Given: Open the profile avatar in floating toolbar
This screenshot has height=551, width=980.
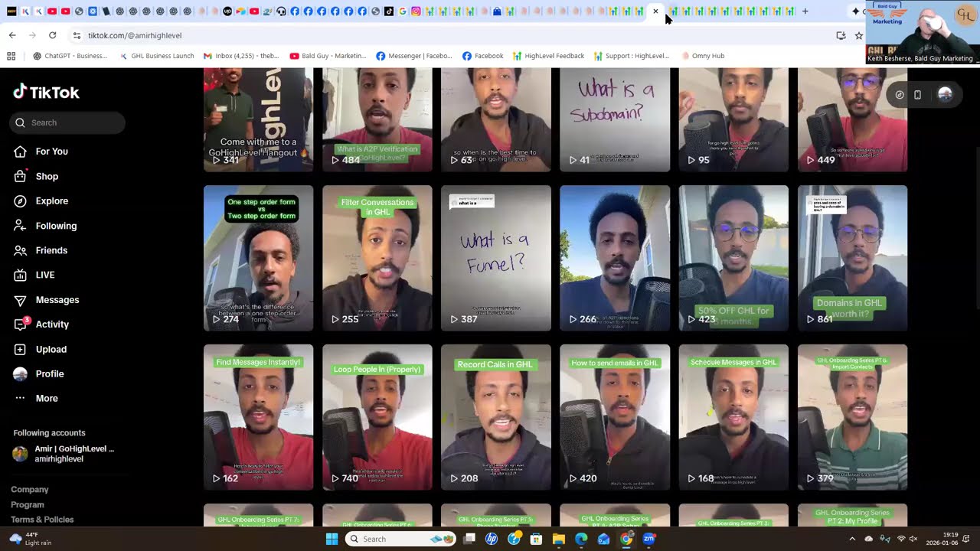Looking at the screenshot, I should 945,94.
